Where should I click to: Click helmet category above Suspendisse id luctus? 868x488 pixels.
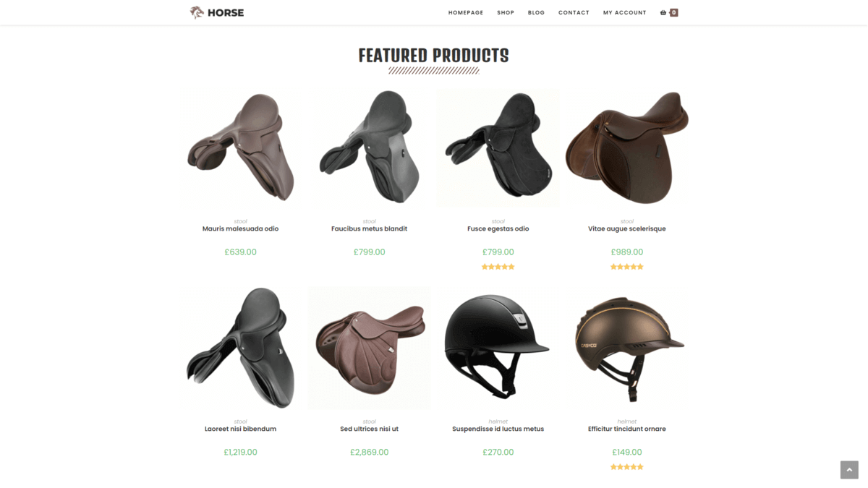coord(498,421)
